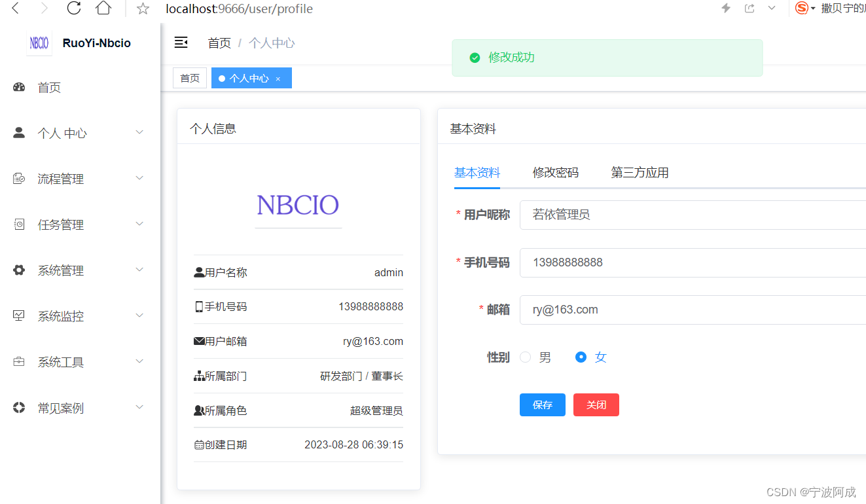
Task: Click the 个人中心 breadcrumb text
Action: tap(272, 43)
